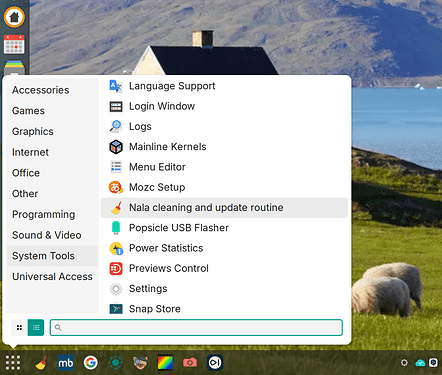The width and height of the screenshot is (442, 375).
Task: Click the "Menu Editor" label
Action: click(157, 167)
